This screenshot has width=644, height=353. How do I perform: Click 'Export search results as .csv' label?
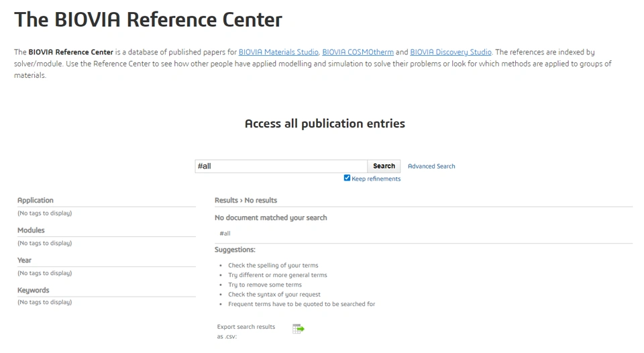tap(246, 332)
